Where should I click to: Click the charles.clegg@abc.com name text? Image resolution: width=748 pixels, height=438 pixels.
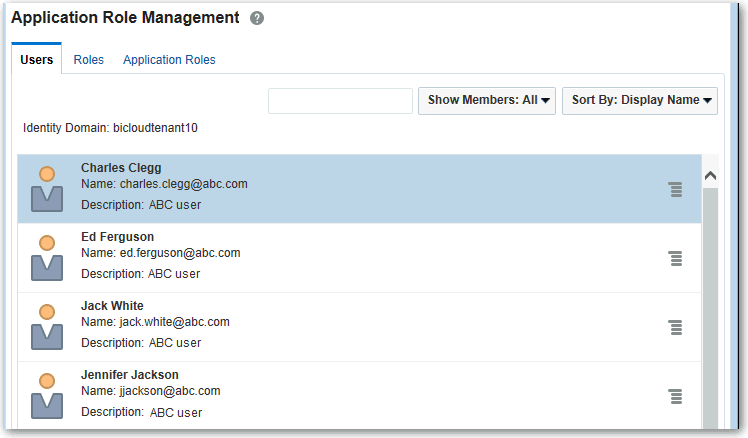click(184, 184)
